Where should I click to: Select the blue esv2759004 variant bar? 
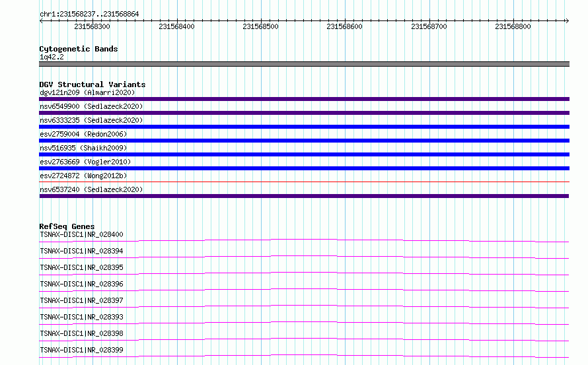click(304, 141)
